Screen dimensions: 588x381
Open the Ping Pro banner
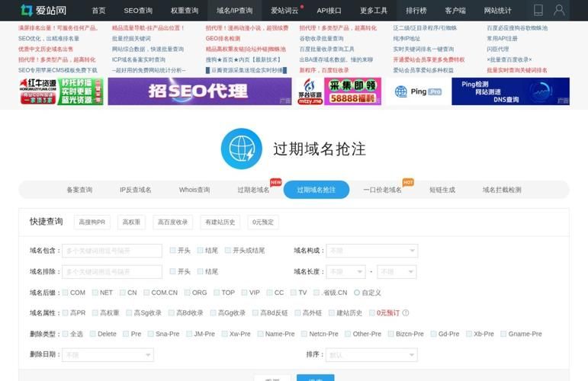click(418, 91)
